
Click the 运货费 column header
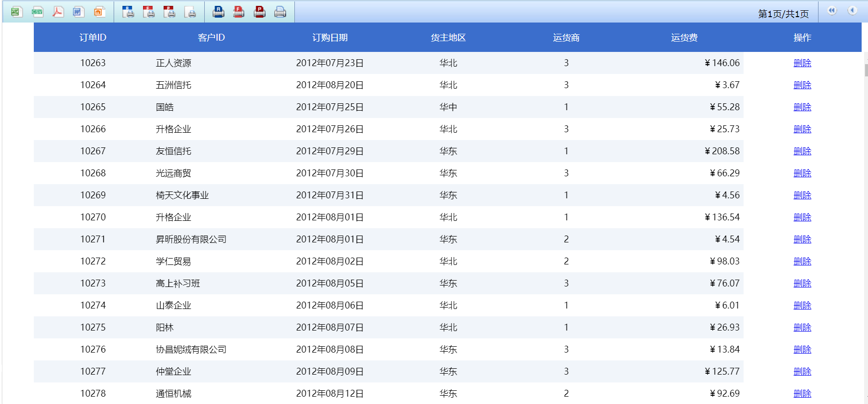coord(684,38)
